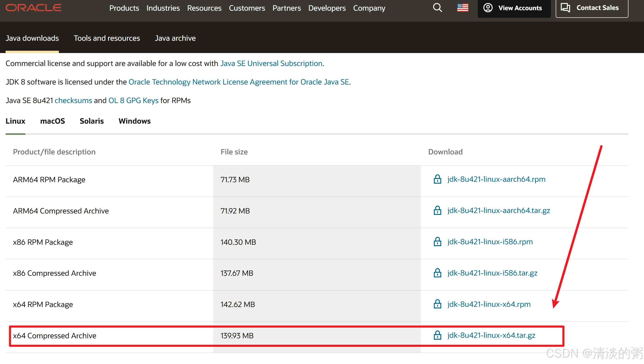Switch to the macOS downloads tab
Image resolution: width=644 pixels, height=364 pixels.
click(x=52, y=121)
